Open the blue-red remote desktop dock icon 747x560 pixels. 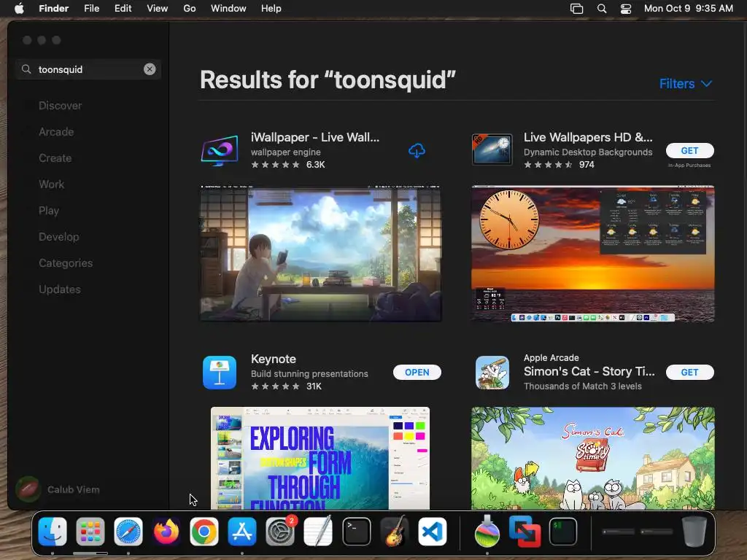tap(525, 532)
